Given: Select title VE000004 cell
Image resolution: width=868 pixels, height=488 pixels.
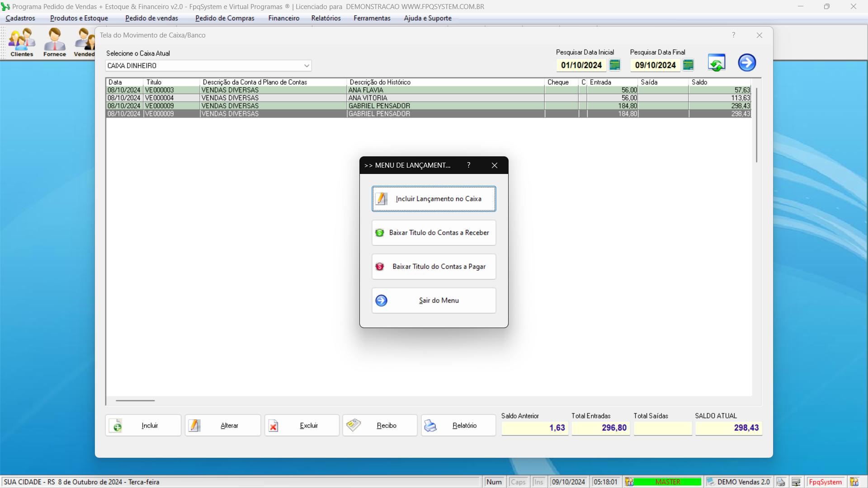Looking at the screenshot, I should [x=171, y=98].
